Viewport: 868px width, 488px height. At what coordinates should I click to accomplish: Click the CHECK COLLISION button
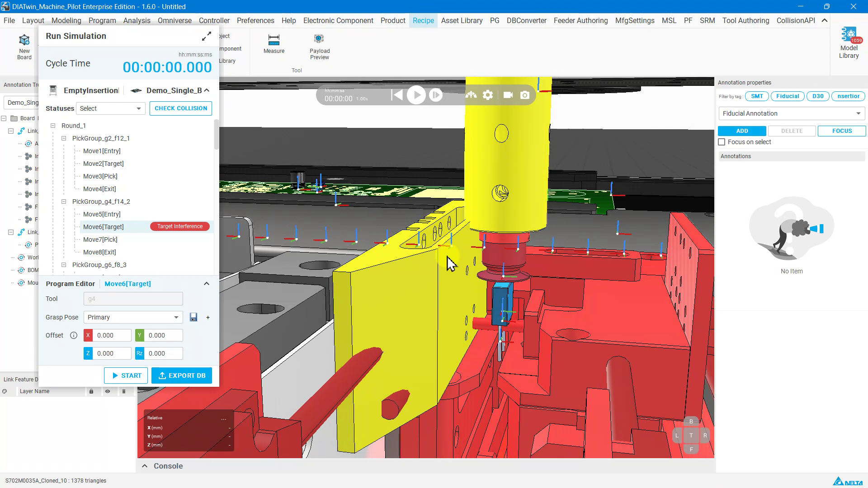pyautogui.click(x=181, y=108)
